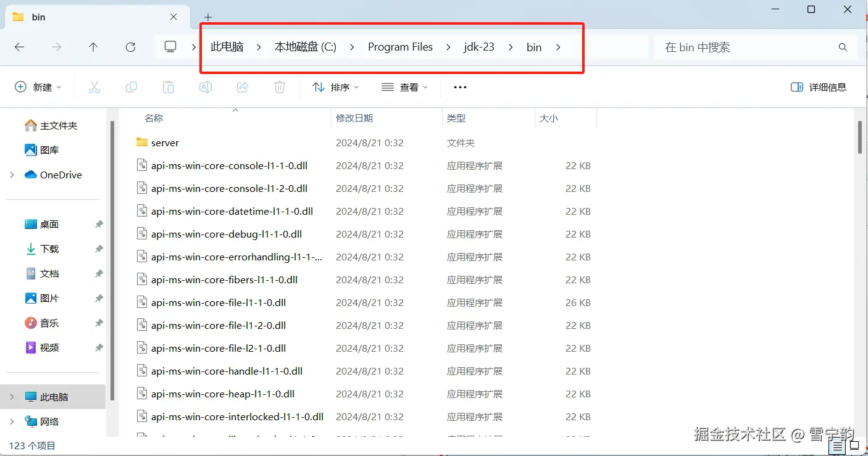Expand the OneDrive tree node

[x=12, y=175]
